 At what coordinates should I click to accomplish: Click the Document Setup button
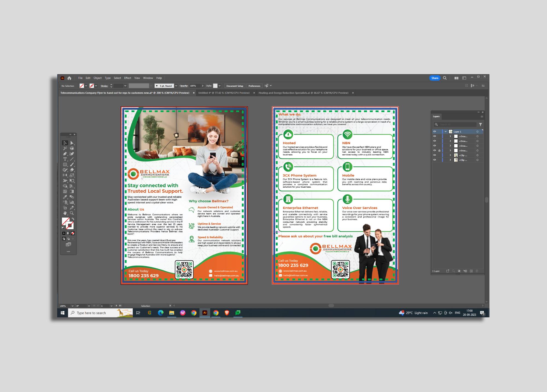click(235, 86)
